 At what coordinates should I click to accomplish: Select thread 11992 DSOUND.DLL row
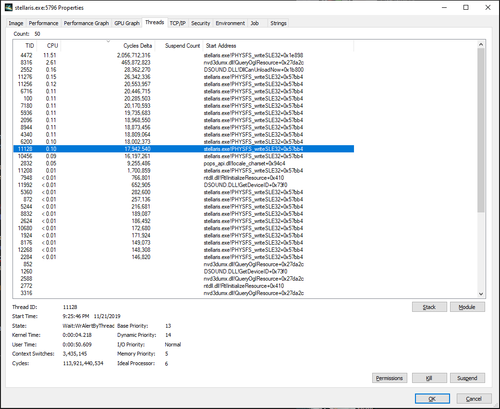[184, 185]
